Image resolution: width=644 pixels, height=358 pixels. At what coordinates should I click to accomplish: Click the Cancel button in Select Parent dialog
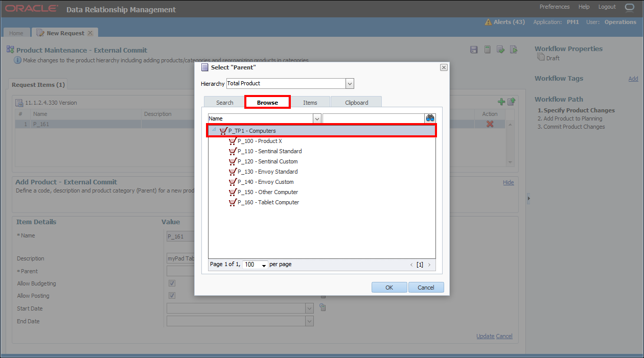click(426, 288)
